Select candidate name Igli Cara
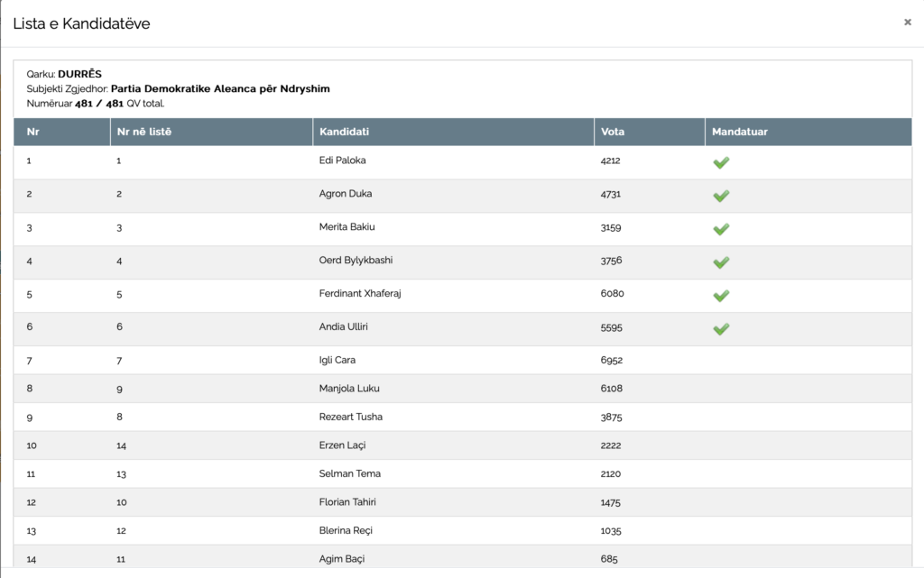This screenshot has width=924, height=578. (338, 360)
